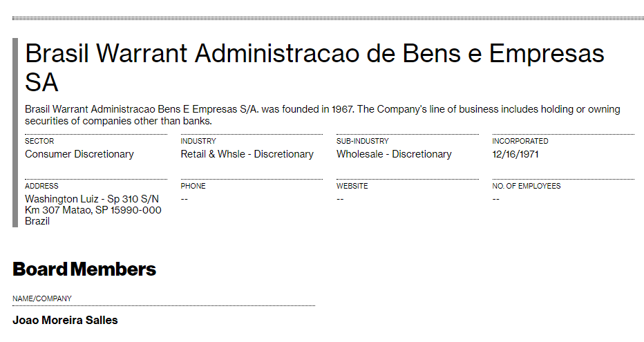Click the INDUSTRY field label

[x=198, y=141]
